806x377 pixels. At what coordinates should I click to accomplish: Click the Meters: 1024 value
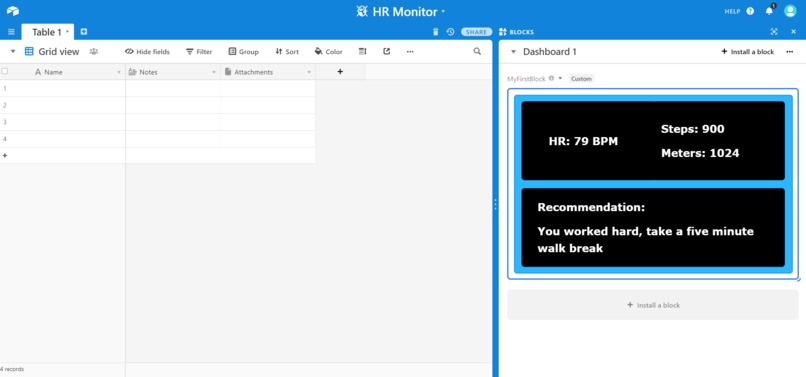coord(700,153)
